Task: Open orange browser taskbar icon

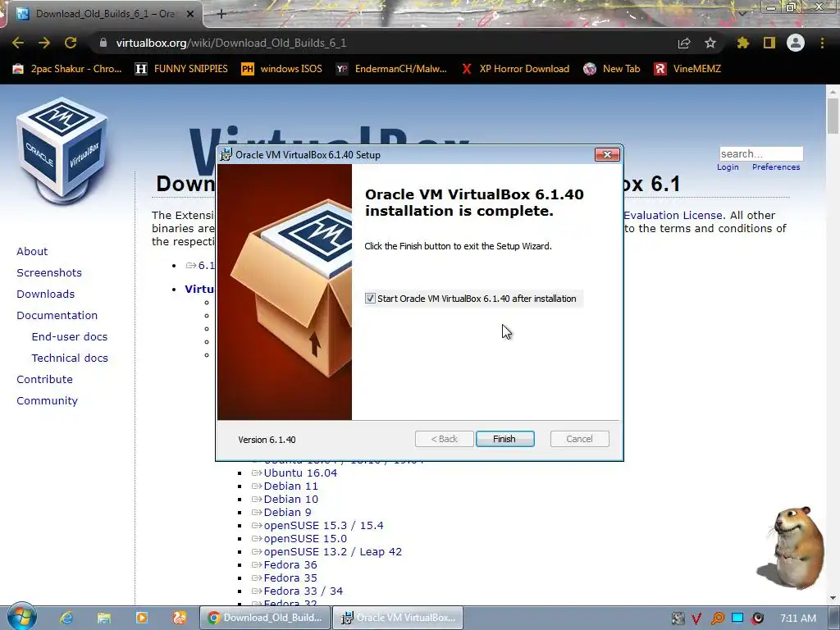Action: coord(179,618)
